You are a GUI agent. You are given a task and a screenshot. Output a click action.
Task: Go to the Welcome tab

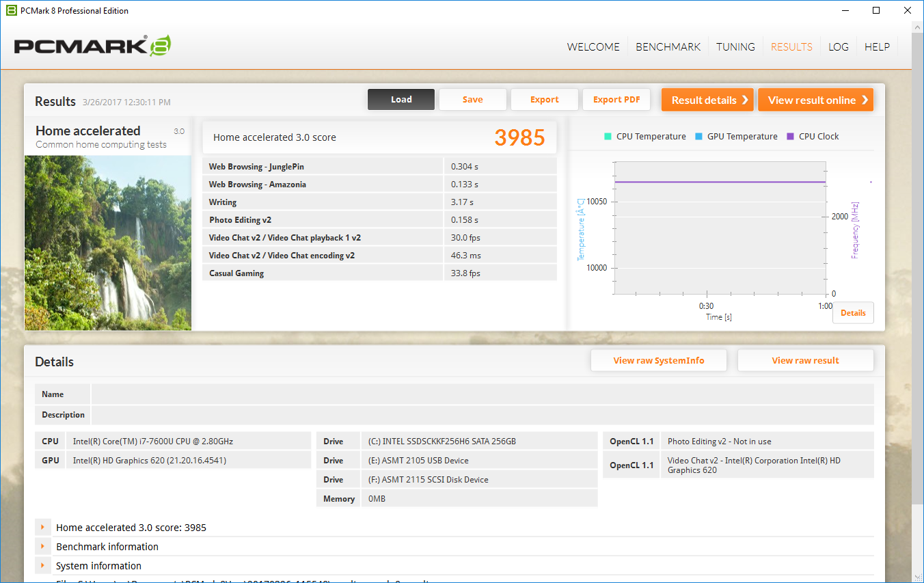coord(593,47)
